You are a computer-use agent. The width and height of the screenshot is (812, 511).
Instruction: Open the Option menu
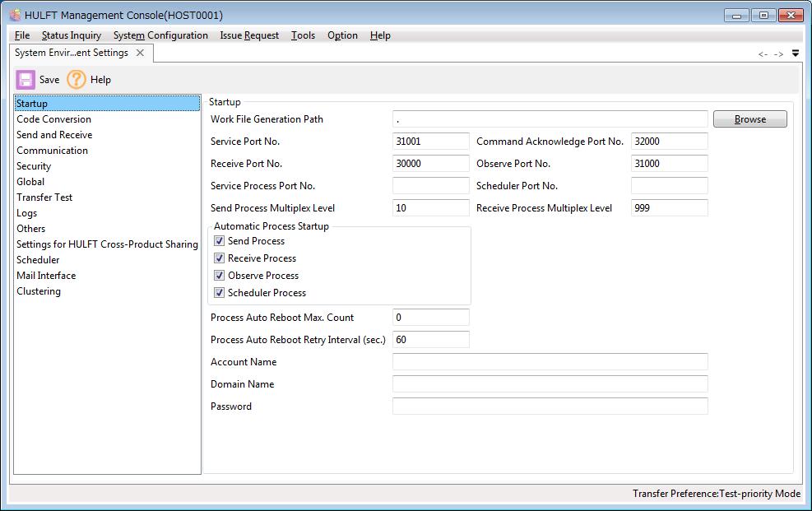coord(342,35)
